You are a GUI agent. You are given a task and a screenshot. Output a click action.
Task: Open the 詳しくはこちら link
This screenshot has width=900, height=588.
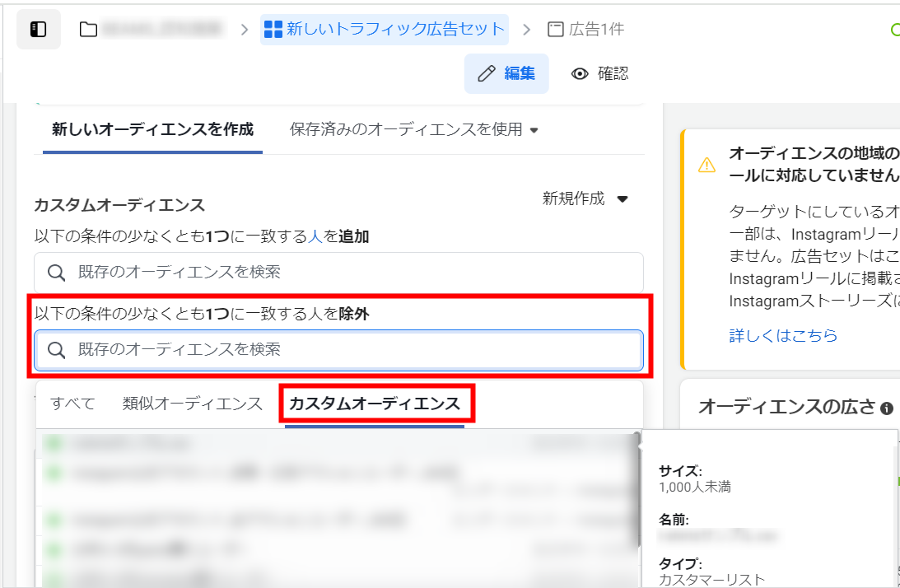pyautogui.click(x=783, y=335)
